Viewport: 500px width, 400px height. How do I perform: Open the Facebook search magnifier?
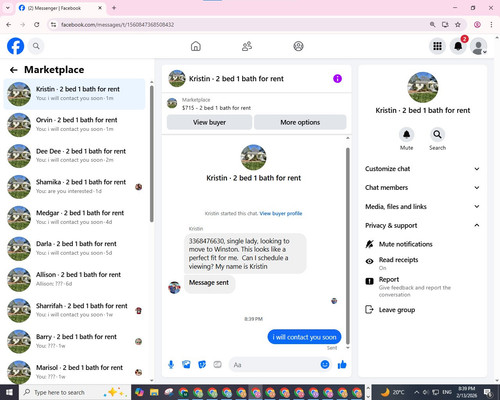pyautogui.click(x=36, y=46)
